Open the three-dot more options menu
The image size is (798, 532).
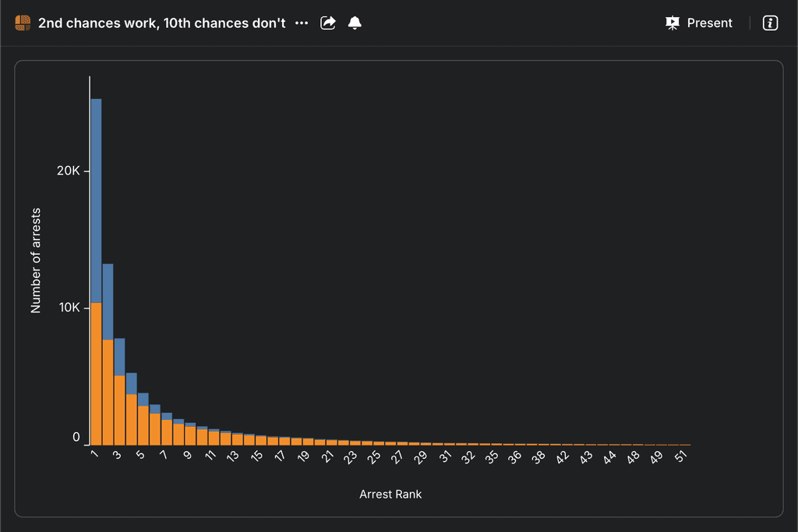pos(302,23)
